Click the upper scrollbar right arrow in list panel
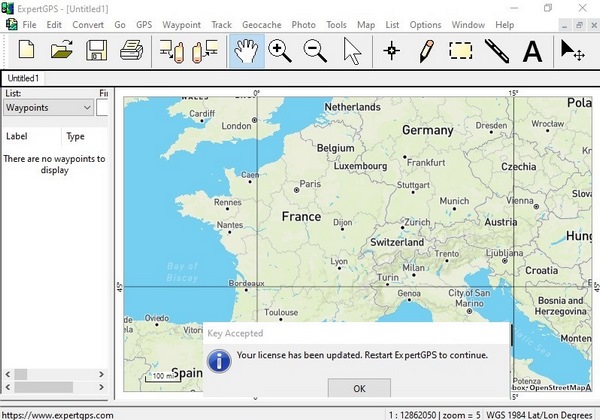 pyautogui.click(x=101, y=374)
